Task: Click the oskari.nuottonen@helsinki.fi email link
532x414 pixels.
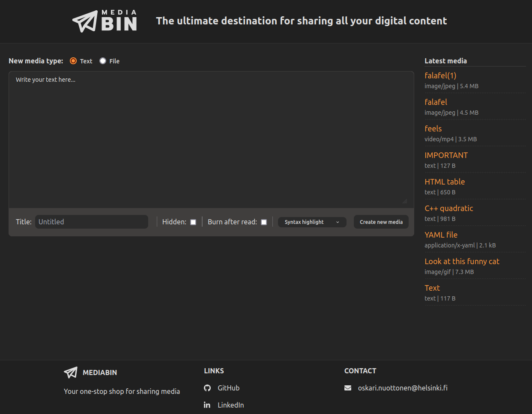Action: pyautogui.click(x=403, y=388)
